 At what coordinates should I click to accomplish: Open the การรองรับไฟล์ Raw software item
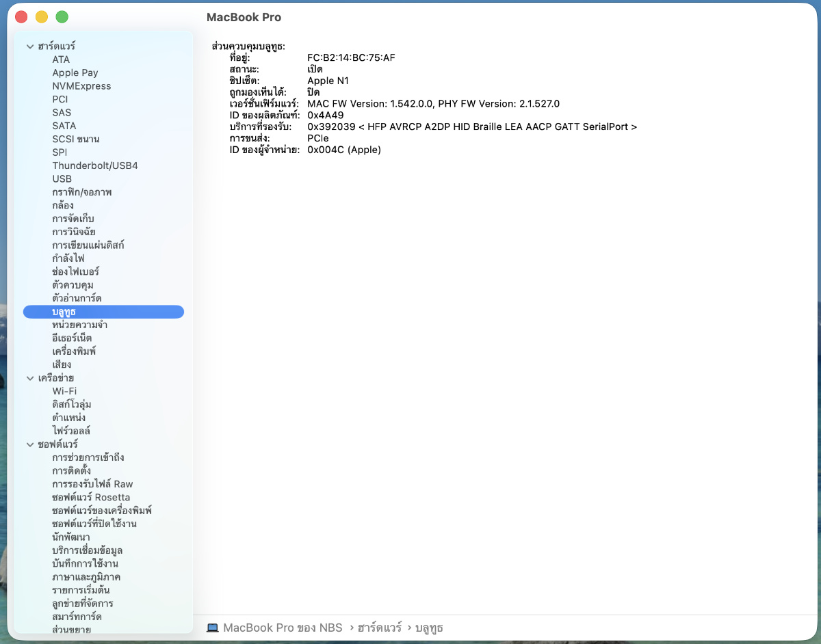(92, 484)
